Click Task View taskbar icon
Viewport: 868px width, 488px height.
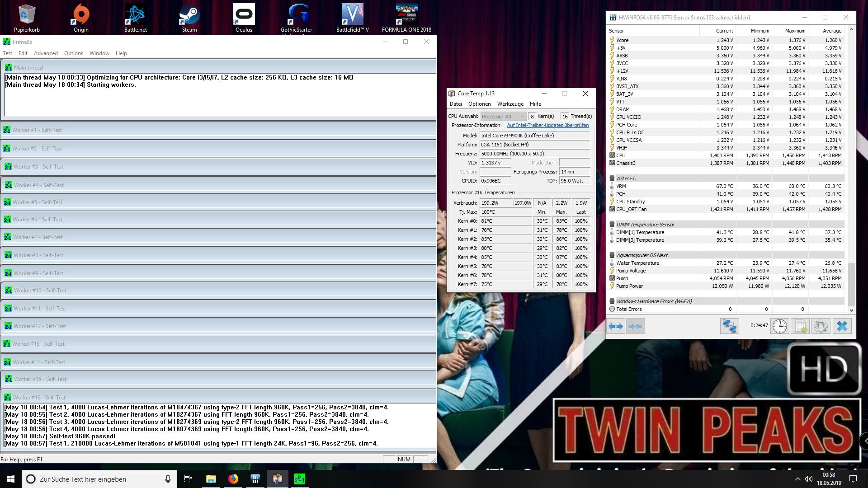[x=188, y=479]
